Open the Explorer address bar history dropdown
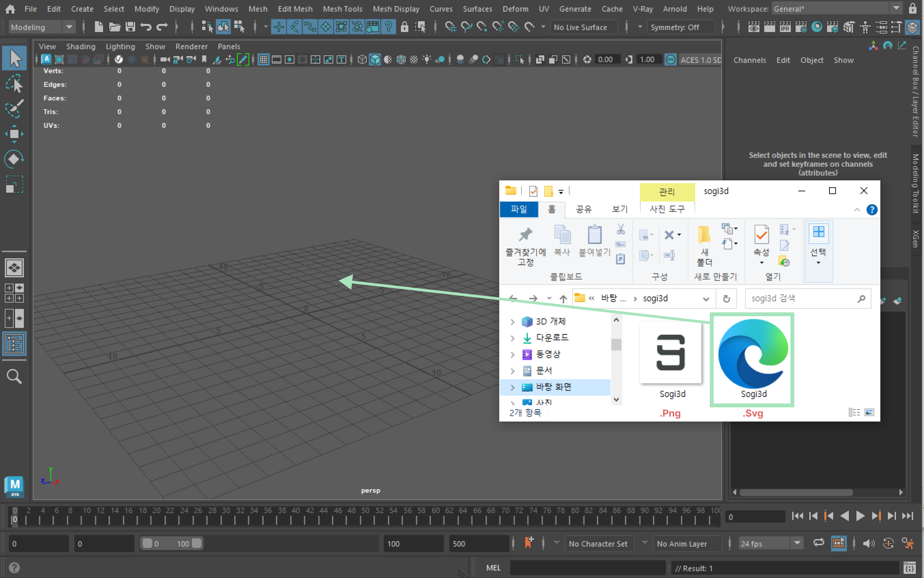This screenshot has height=578, width=924. click(x=706, y=299)
